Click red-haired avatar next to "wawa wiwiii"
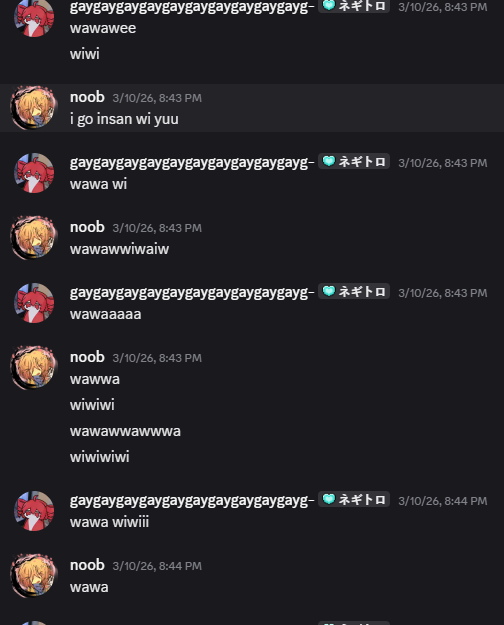Screen dimensions: 504x625 coord(34,511)
